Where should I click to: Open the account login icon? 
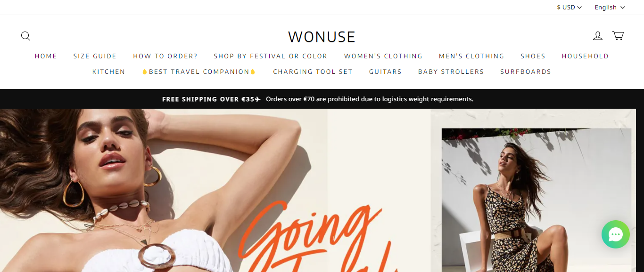point(597,36)
